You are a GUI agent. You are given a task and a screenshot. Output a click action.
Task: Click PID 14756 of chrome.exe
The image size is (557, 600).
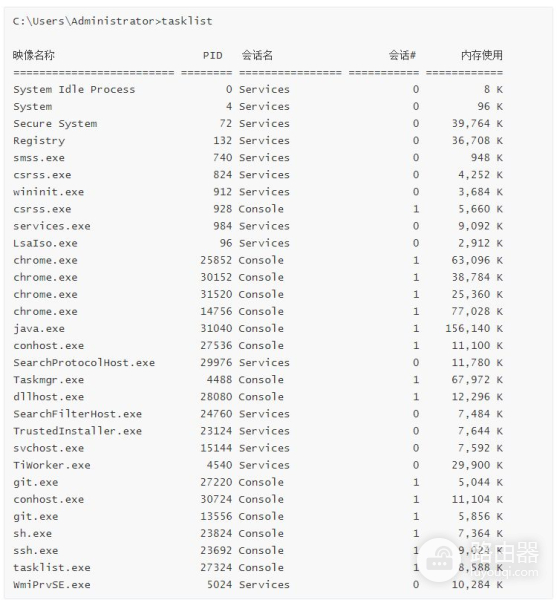coord(216,311)
